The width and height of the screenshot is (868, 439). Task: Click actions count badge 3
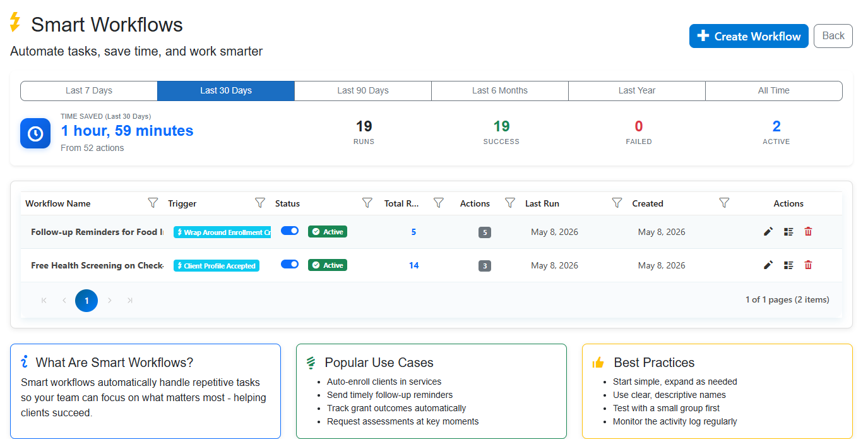(485, 266)
